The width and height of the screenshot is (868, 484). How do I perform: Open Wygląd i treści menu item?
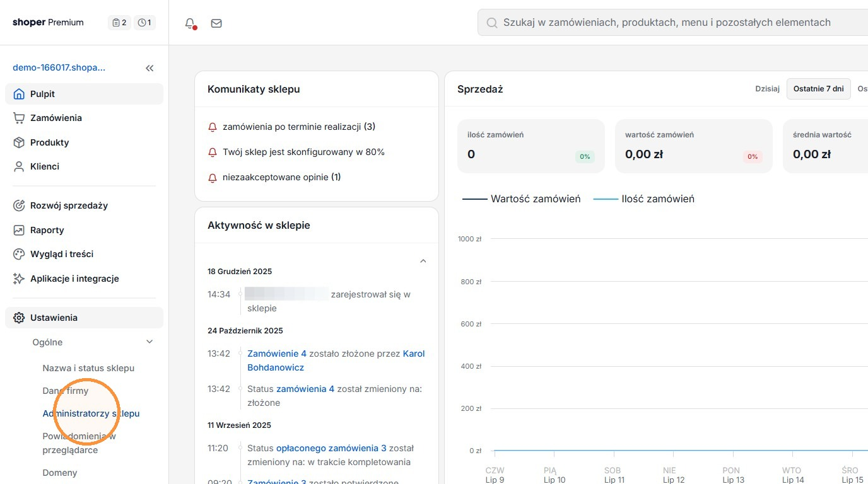tap(85, 254)
